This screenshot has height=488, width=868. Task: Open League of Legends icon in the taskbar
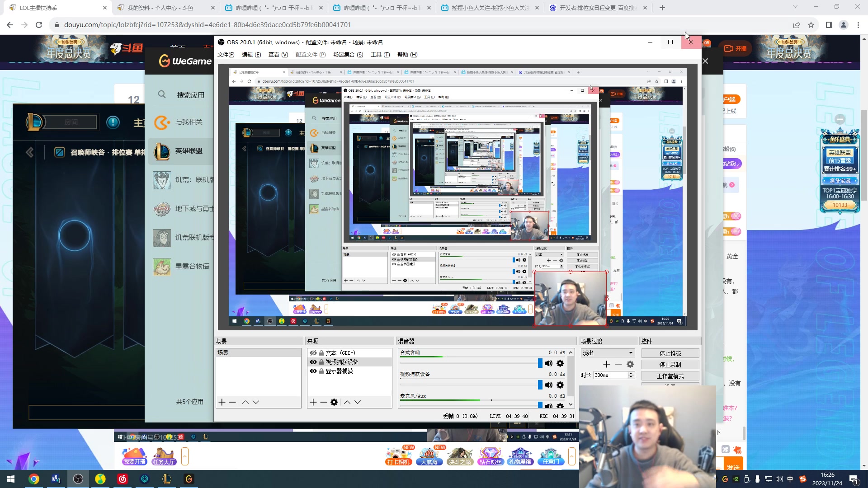(x=167, y=479)
